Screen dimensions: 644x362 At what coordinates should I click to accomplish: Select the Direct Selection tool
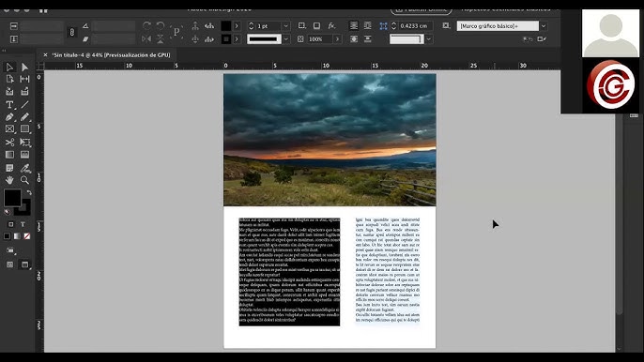[24, 67]
